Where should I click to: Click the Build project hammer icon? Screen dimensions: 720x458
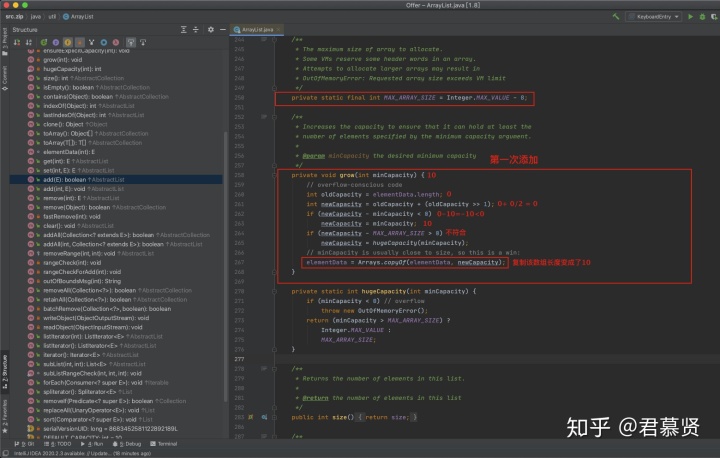(x=616, y=17)
